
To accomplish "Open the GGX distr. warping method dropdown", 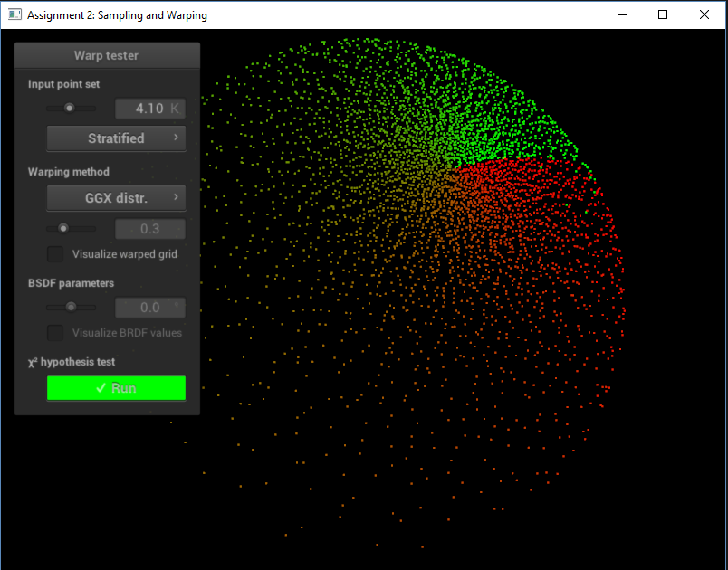I will 116,198.
